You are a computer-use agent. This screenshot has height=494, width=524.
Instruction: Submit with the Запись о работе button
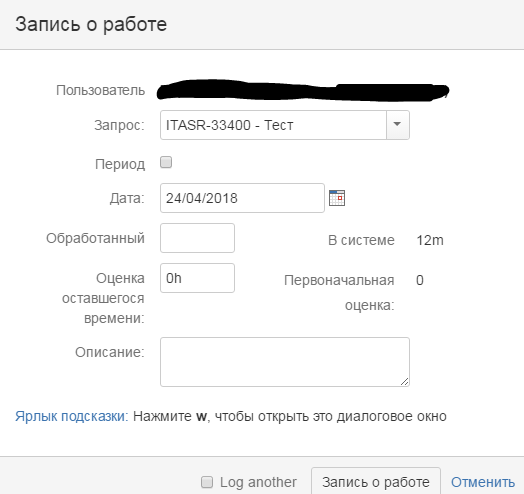coord(376,482)
